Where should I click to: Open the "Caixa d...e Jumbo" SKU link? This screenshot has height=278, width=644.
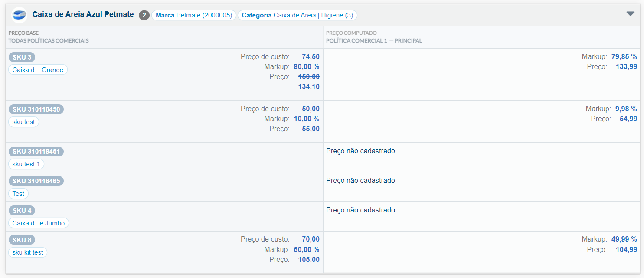38,223
